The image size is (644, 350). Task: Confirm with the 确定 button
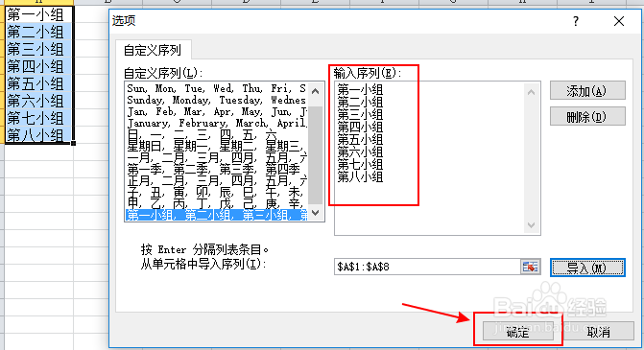(517, 331)
